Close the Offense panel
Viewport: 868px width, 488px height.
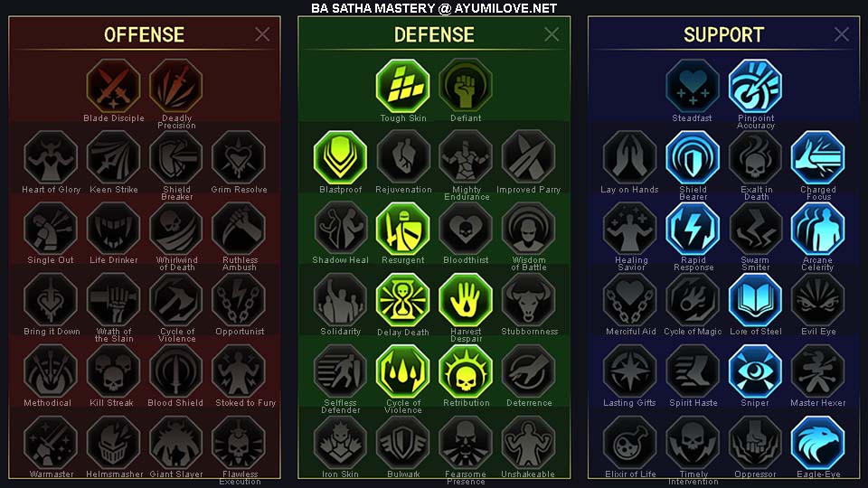[x=262, y=34]
